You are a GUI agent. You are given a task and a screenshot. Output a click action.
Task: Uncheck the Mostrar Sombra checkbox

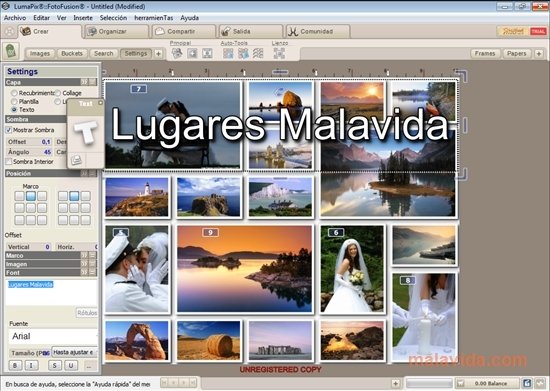(9, 130)
